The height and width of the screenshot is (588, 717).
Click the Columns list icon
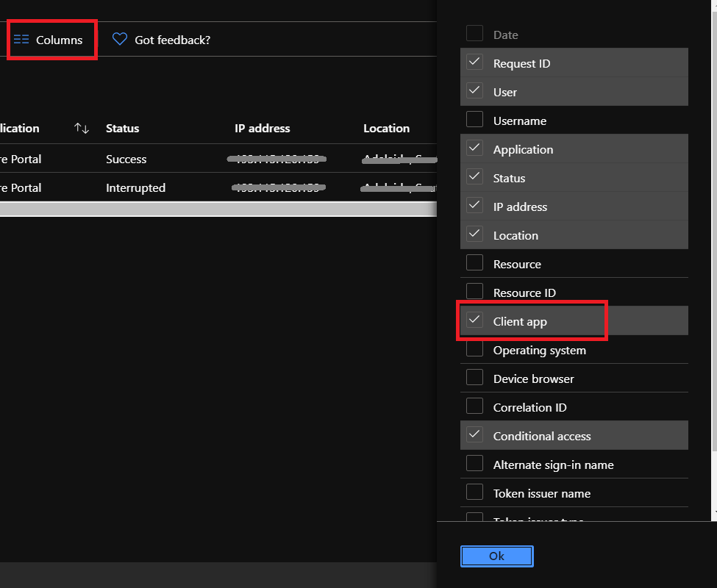(x=21, y=40)
